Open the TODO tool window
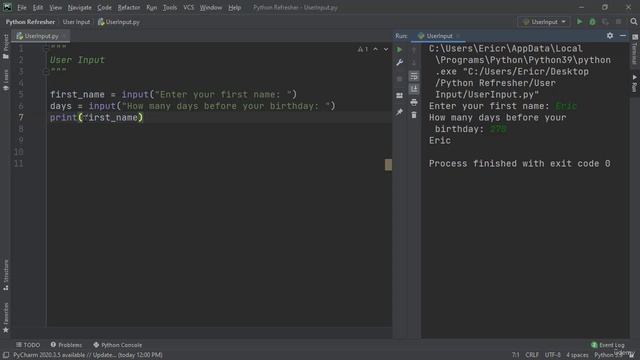Image resolution: width=640 pixels, height=360 pixels. point(28,345)
